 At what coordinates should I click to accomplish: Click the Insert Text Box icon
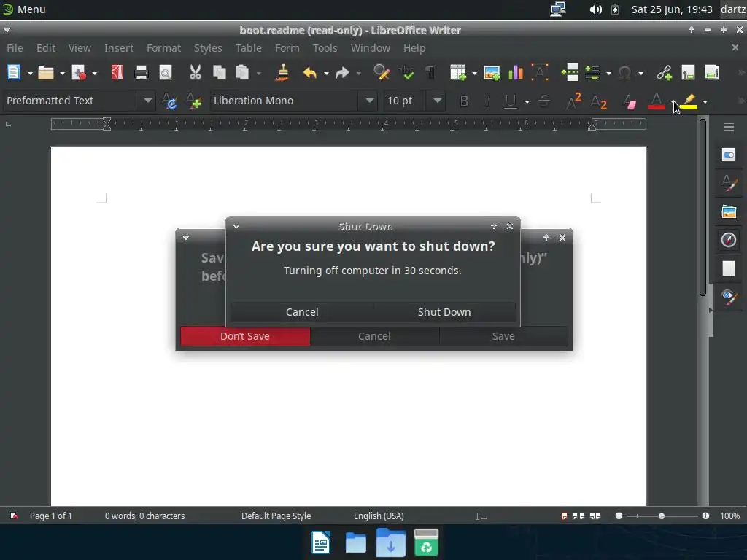(540, 73)
